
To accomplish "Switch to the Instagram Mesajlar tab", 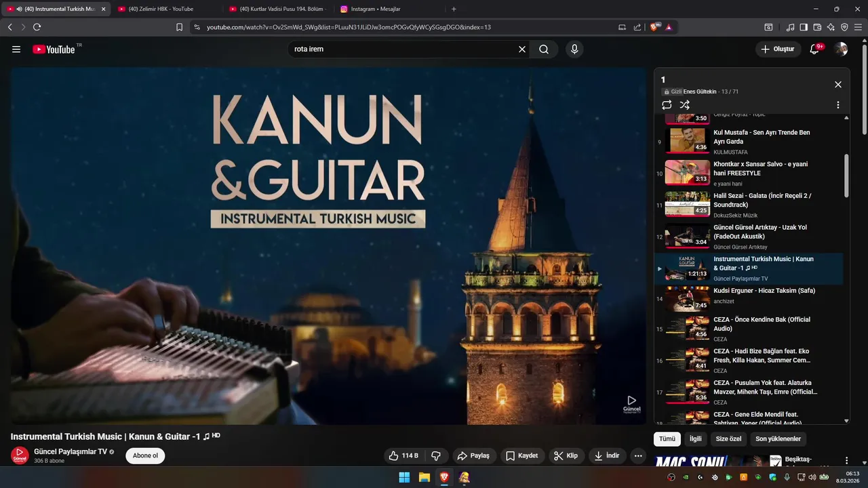I will click(x=389, y=9).
